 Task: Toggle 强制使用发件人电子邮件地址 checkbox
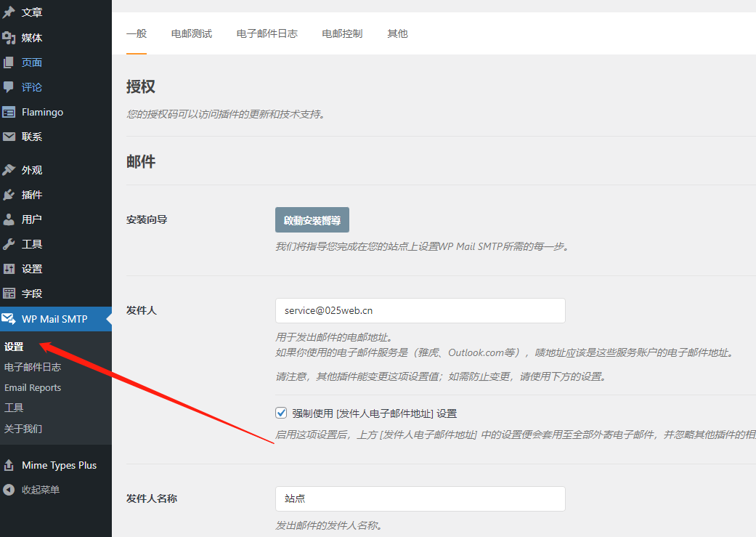(282, 413)
